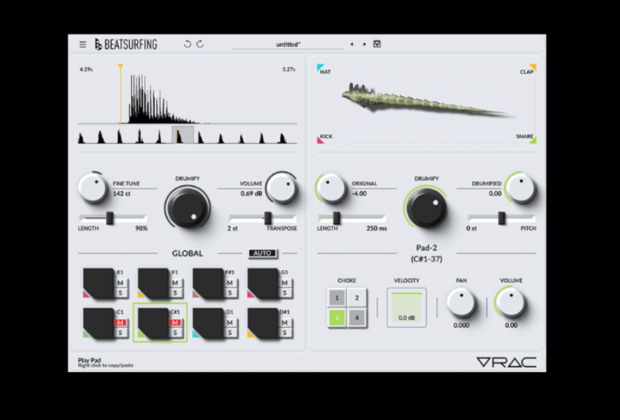This screenshot has height=420, width=620.
Task: Mute the D1 pad
Action: pos(230,323)
